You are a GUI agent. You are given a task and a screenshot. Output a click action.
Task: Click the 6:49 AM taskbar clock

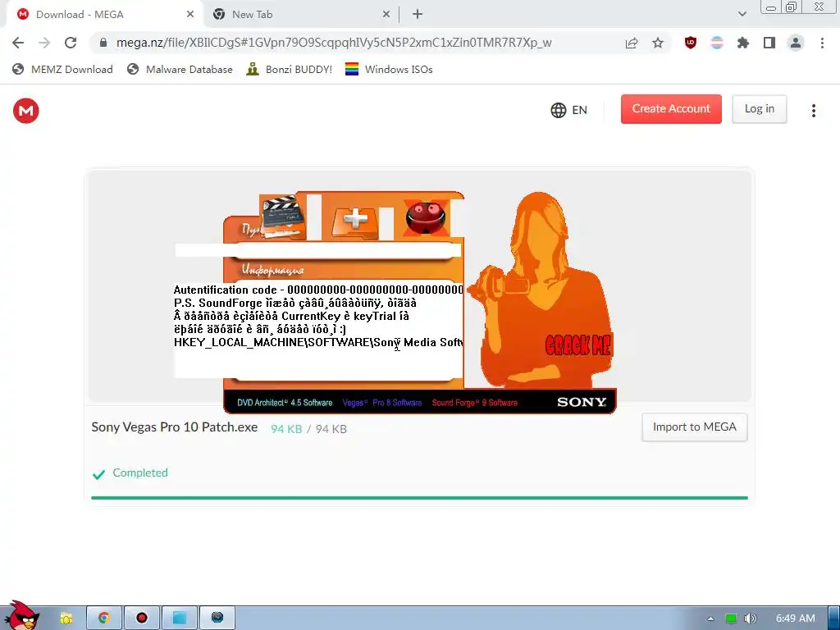[x=795, y=619]
